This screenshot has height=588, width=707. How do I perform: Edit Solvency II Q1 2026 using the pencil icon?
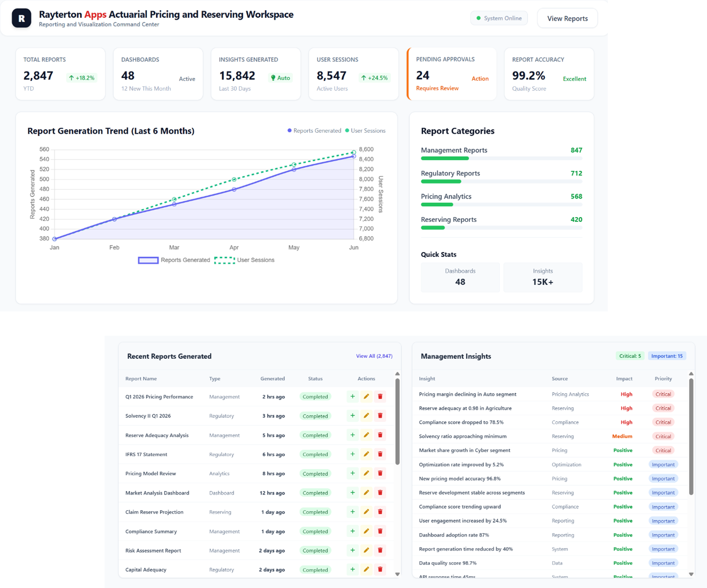(x=366, y=415)
